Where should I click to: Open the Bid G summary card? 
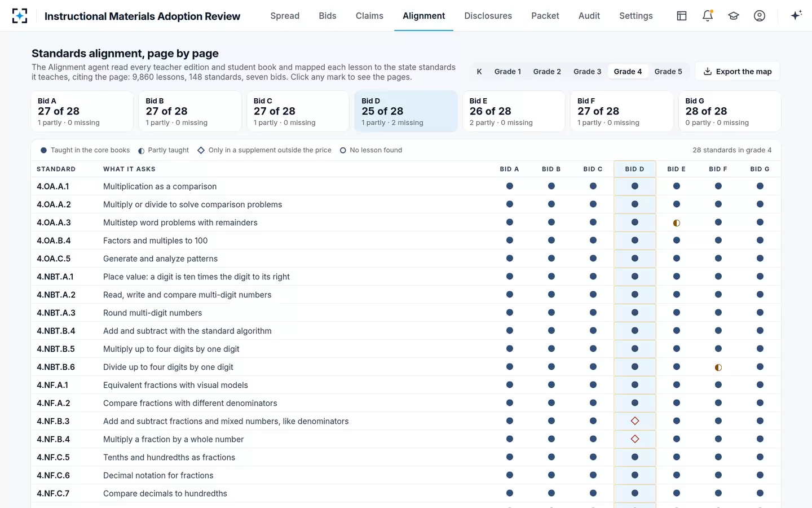[x=730, y=111]
